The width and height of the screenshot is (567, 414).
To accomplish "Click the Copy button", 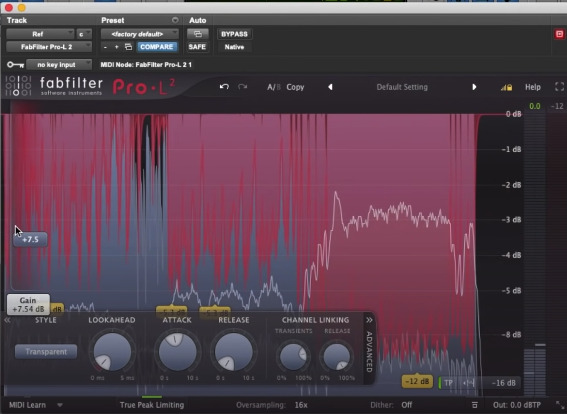I will click(x=295, y=87).
